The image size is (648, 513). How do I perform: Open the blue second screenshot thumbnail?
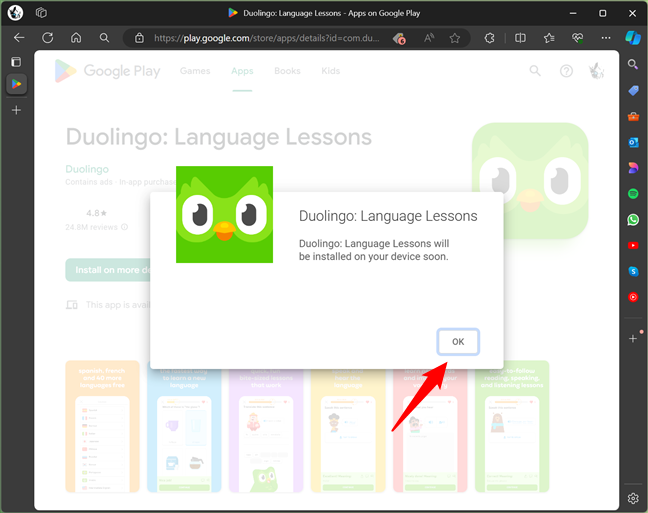point(184,431)
